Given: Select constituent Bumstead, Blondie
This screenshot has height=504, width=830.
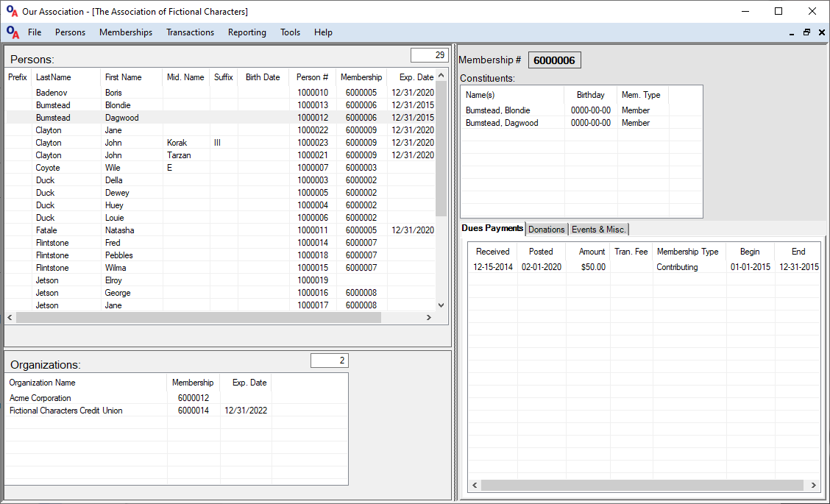Looking at the screenshot, I should tap(581, 110).
